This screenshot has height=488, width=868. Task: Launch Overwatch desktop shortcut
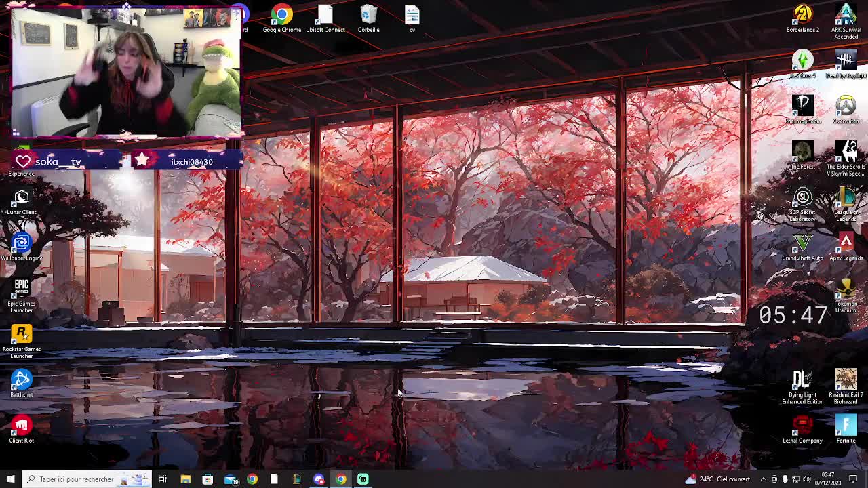846,109
